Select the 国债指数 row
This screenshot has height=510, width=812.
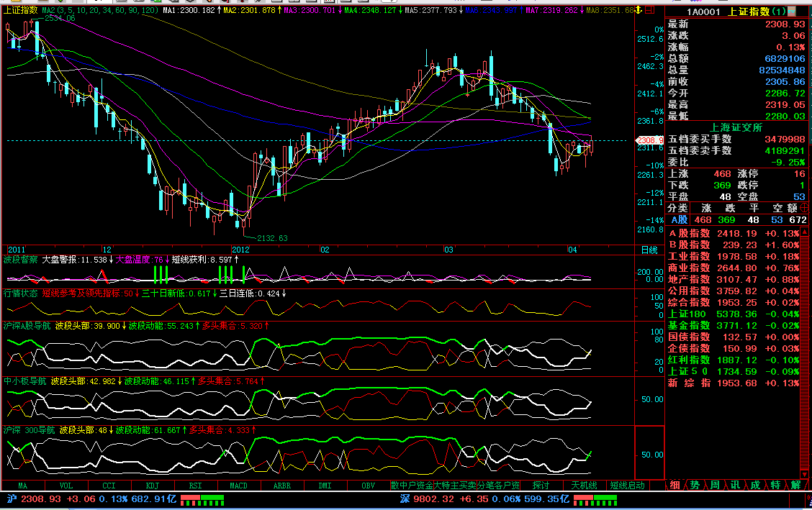pos(734,337)
